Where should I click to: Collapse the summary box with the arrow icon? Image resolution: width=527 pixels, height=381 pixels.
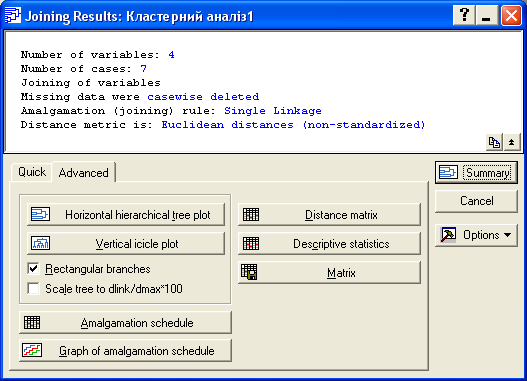pos(512,142)
